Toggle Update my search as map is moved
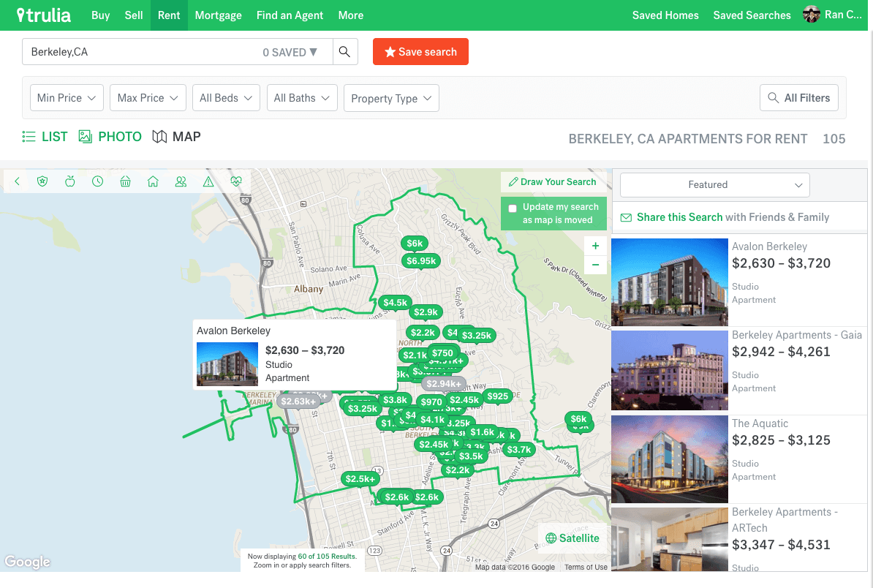The width and height of the screenshot is (873, 588). 513,208
